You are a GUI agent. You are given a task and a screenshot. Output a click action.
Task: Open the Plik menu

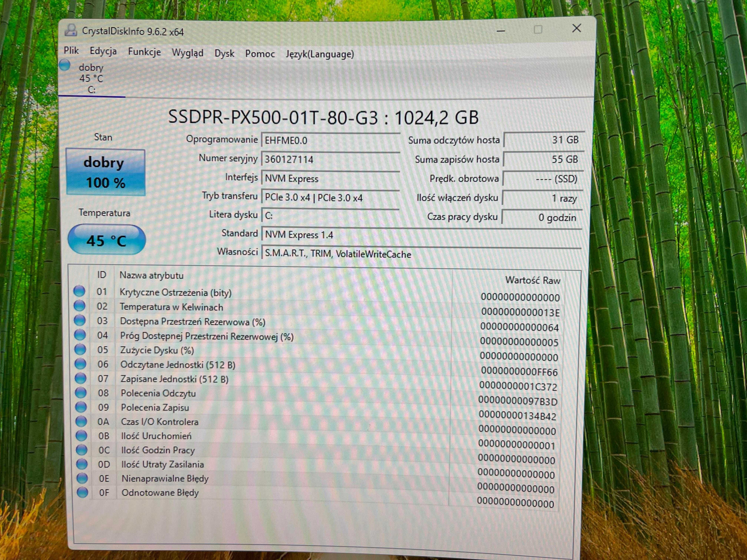click(71, 50)
